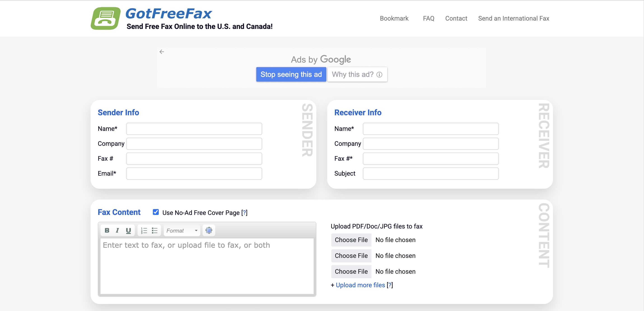Image resolution: width=644 pixels, height=311 pixels.
Task: Click the first Choose File button
Action: [x=351, y=240]
